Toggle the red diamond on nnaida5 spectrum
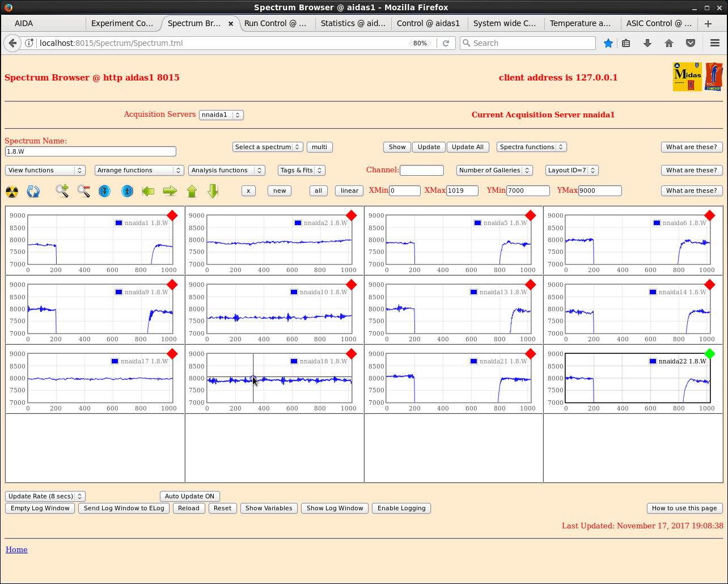This screenshot has width=728, height=584. point(531,215)
